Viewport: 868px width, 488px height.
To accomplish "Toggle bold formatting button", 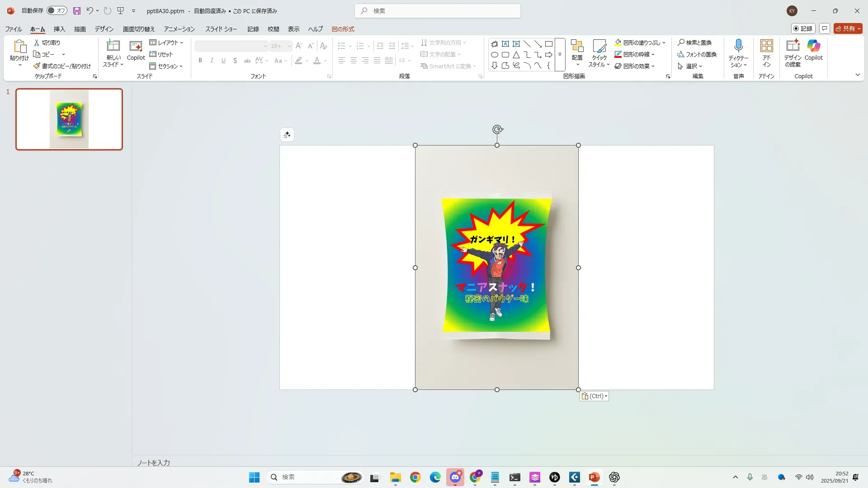I will coord(200,61).
